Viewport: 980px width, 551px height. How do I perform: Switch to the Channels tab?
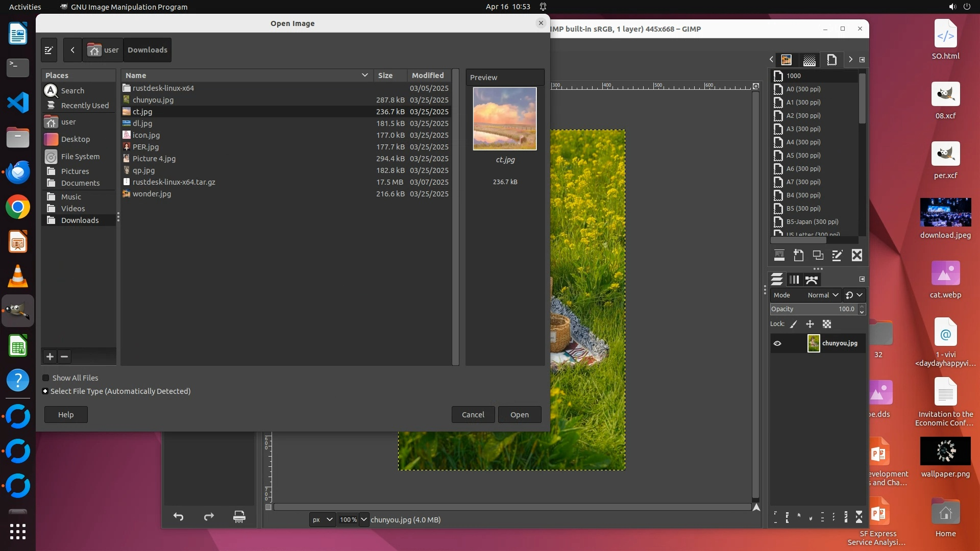point(794,280)
